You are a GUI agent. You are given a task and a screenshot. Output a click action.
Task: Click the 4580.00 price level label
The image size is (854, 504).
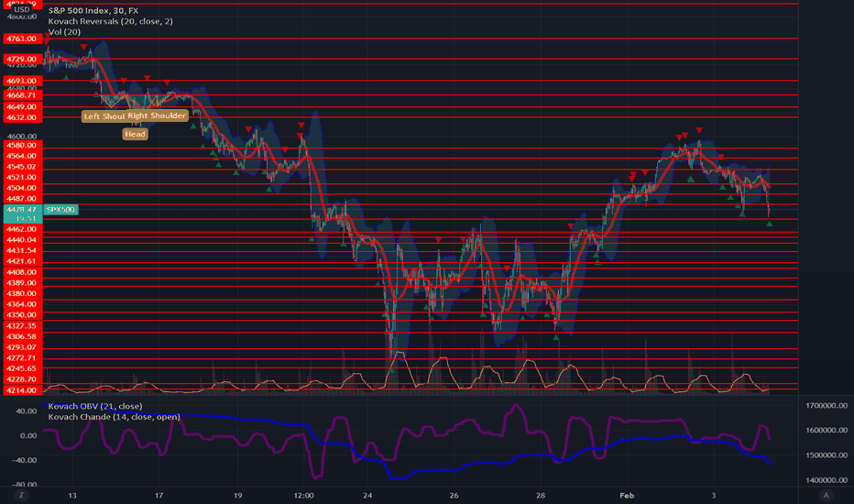pyautogui.click(x=22, y=146)
